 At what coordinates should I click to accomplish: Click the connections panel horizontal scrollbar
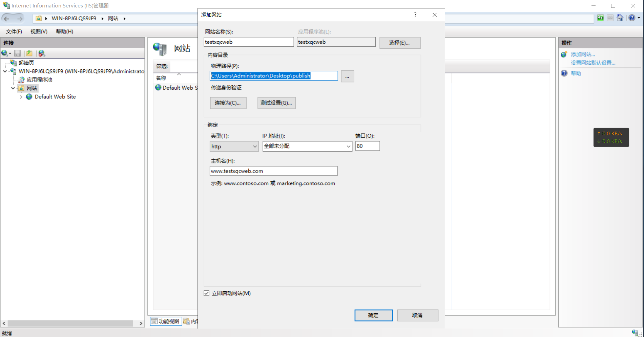point(70,323)
